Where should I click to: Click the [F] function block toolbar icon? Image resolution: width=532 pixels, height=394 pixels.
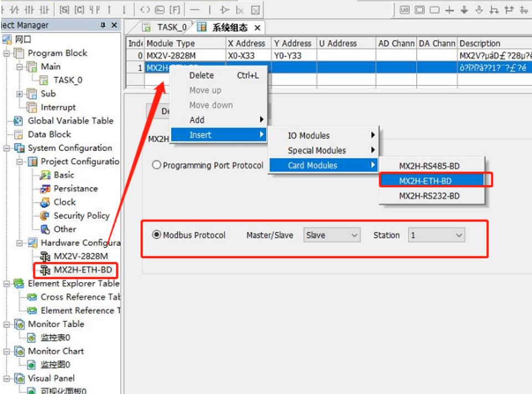pos(175,9)
